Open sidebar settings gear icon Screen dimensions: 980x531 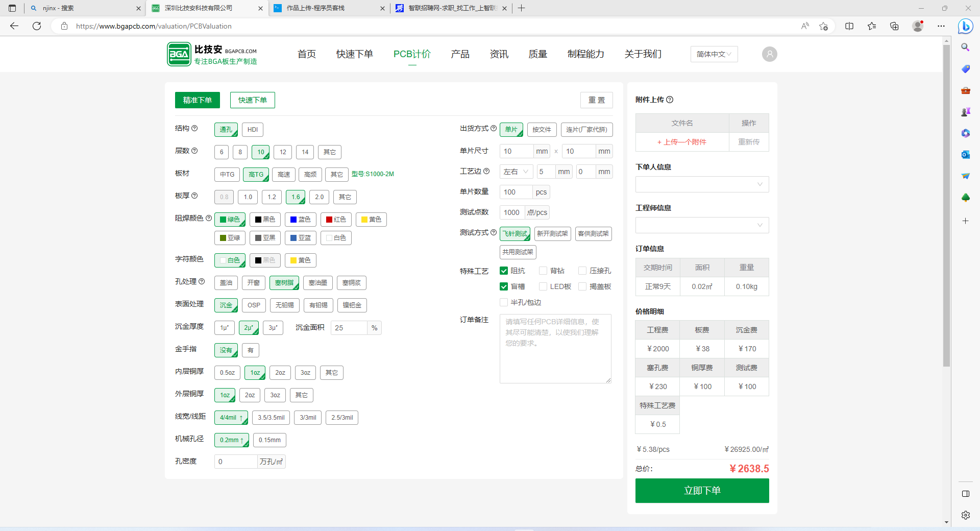[x=965, y=515]
